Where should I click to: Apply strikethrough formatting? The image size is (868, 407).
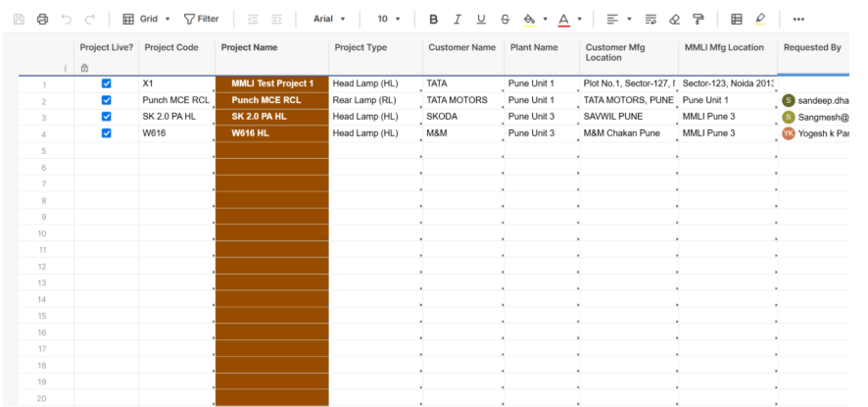505,19
